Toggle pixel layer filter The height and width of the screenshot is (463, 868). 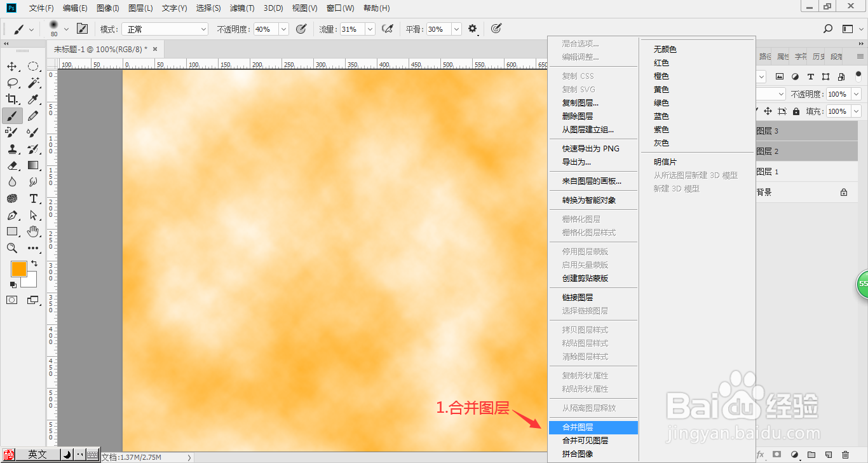point(779,76)
